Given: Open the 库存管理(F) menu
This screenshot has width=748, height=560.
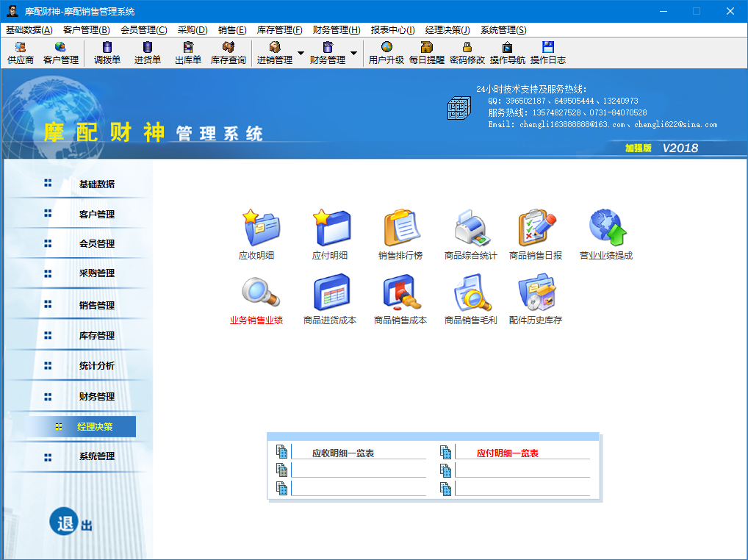Looking at the screenshot, I should [279, 30].
